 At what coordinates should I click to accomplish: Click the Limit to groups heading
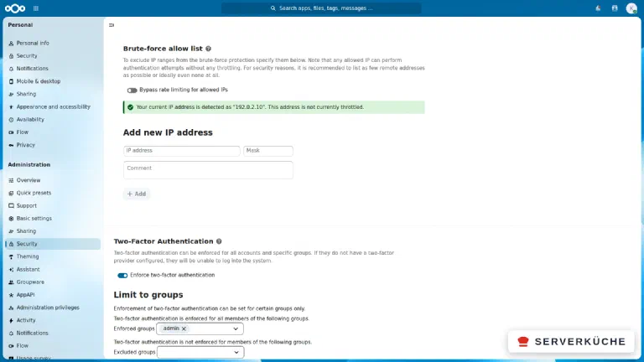(148, 295)
